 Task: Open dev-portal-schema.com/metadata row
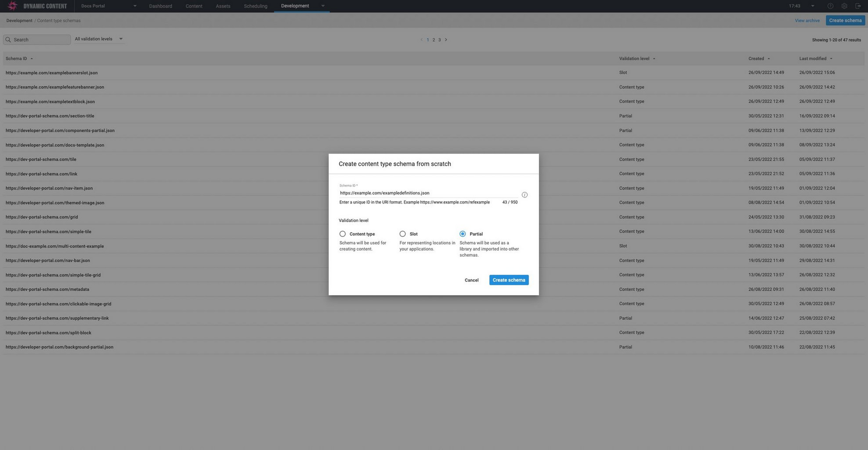434,289
